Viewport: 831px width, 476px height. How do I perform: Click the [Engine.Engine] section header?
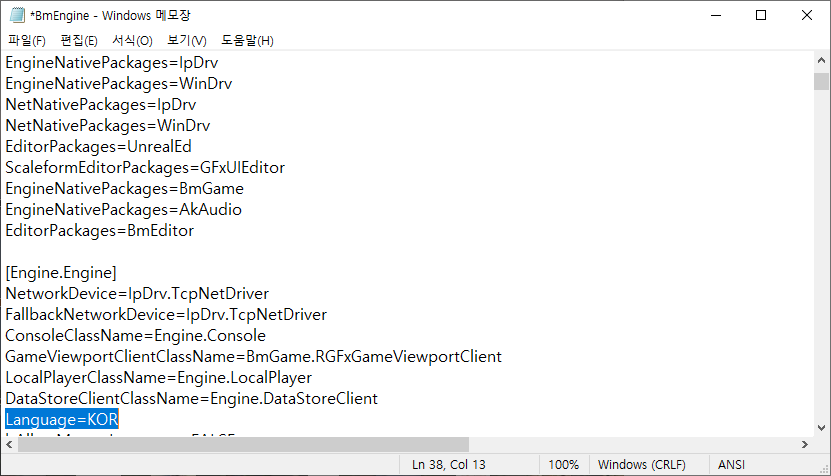(61, 272)
